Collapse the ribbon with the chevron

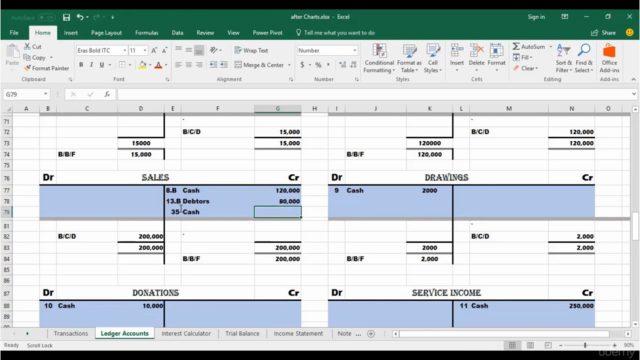pos(633,79)
